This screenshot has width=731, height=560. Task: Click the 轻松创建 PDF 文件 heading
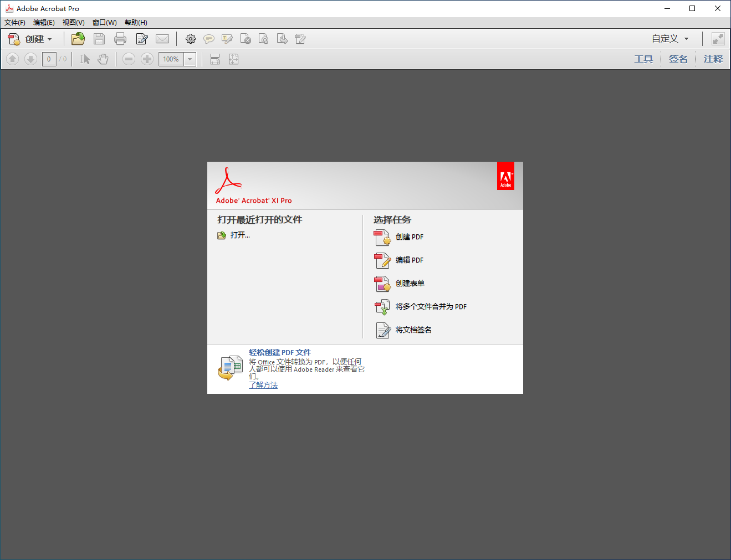coord(280,352)
